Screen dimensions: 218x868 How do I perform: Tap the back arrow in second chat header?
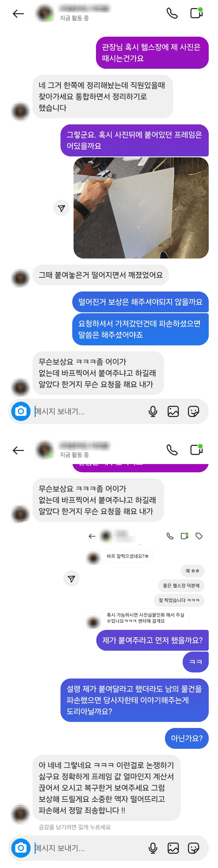18,450
